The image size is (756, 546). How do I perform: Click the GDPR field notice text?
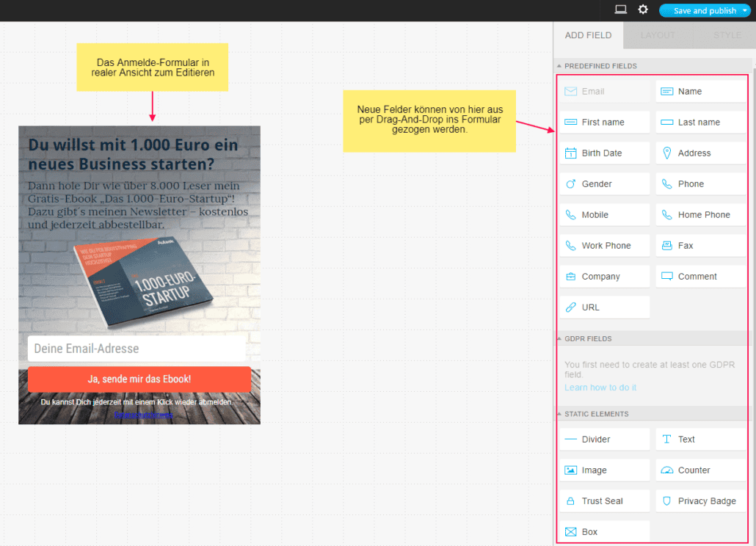pyautogui.click(x=650, y=370)
